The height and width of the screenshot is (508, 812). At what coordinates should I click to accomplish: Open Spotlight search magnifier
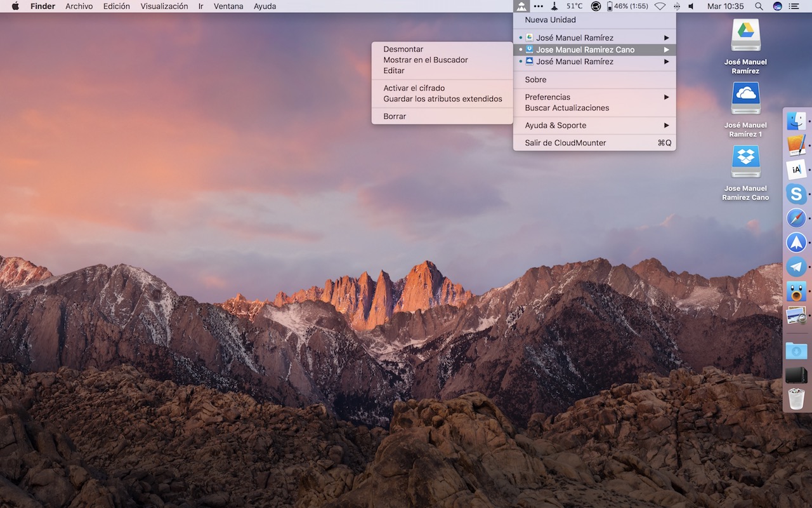[x=759, y=6]
